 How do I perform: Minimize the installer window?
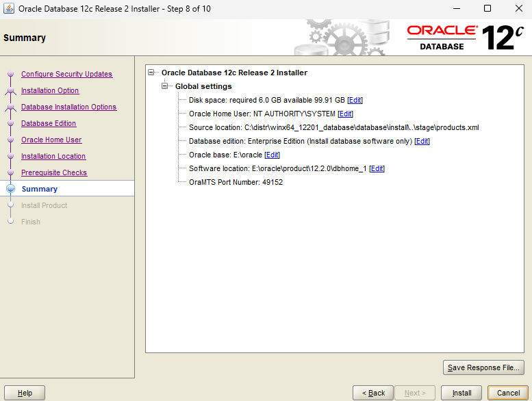click(x=457, y=8)
